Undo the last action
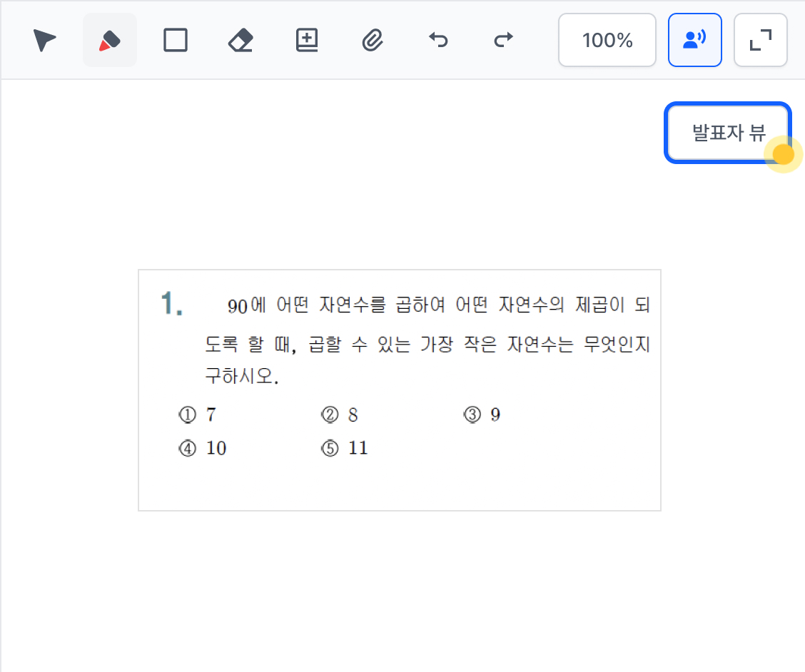Screen dimensions: 805x672 pyautogui.click(x=438, y=40)
